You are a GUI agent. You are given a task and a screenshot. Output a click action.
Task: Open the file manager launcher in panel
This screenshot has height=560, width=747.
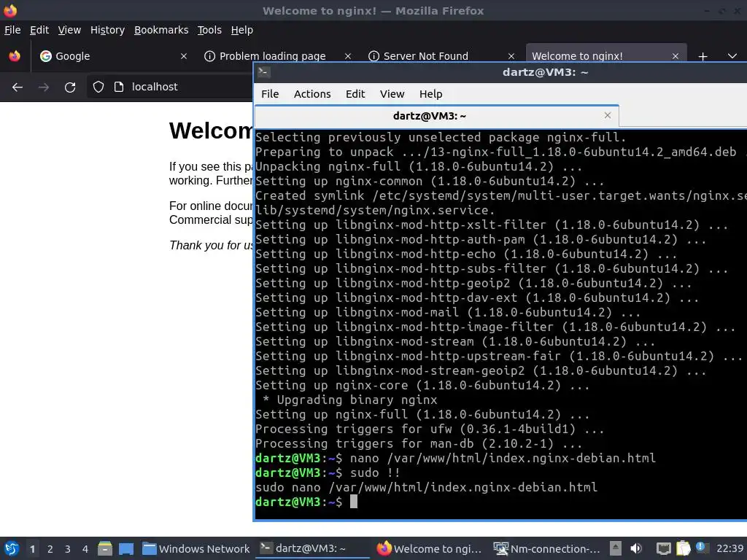click(105, 548)
